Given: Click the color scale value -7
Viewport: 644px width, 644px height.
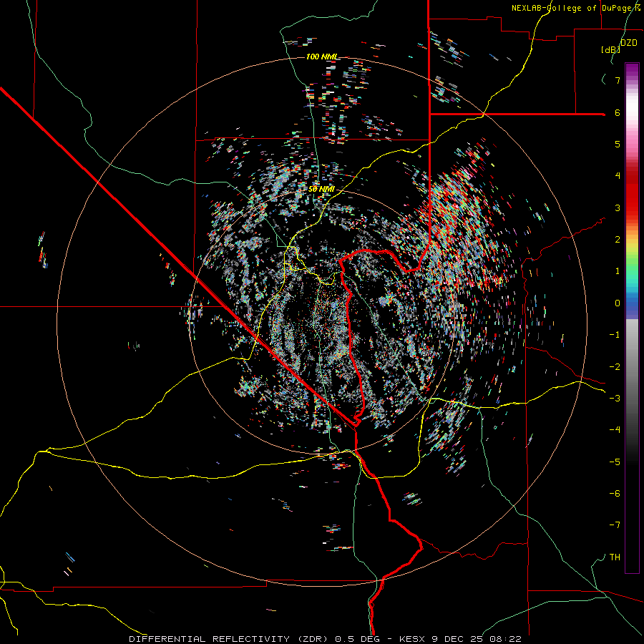Looking at the screenshot, I should click(x=615, y=525).
